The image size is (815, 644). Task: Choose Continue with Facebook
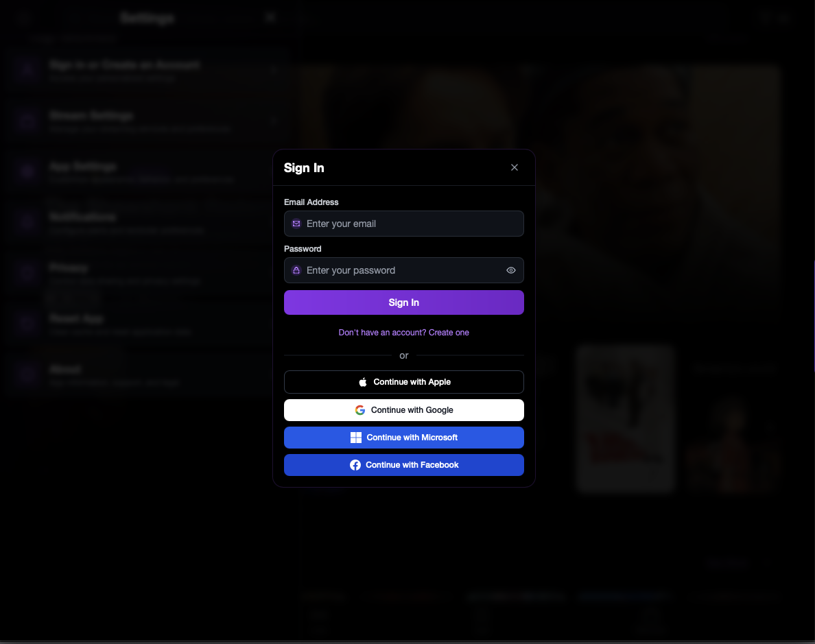click(x=404, y=465)
